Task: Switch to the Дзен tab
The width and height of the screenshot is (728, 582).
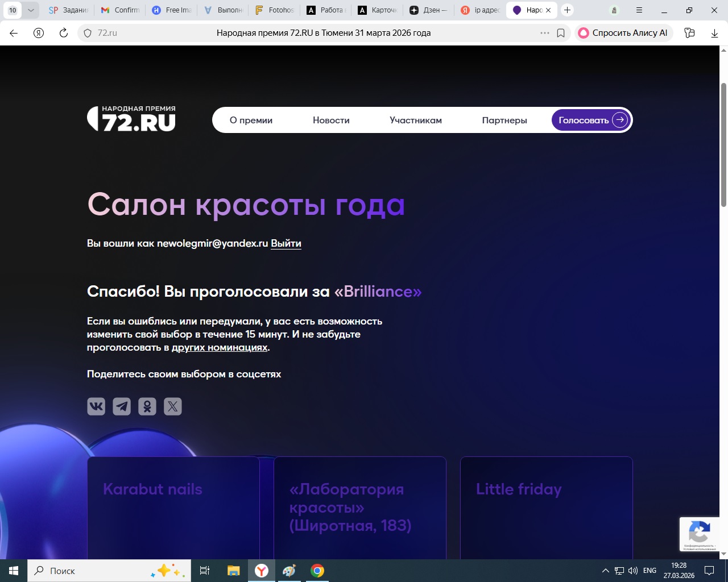Action: (x=429, y=10)
